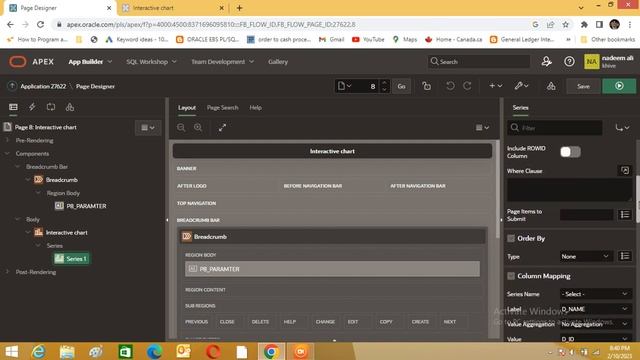Click the Zoom Out layout icon

click(181, 128)
